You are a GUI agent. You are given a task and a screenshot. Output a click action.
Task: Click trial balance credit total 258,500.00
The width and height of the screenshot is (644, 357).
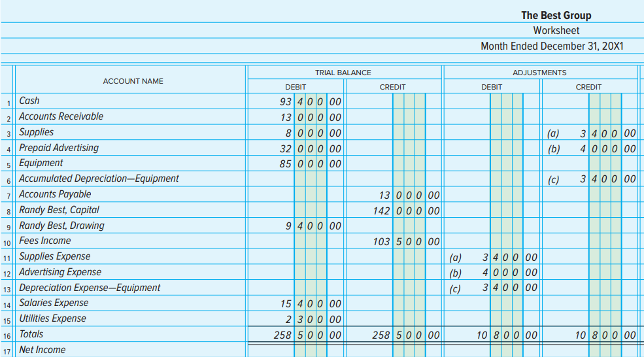406,335
